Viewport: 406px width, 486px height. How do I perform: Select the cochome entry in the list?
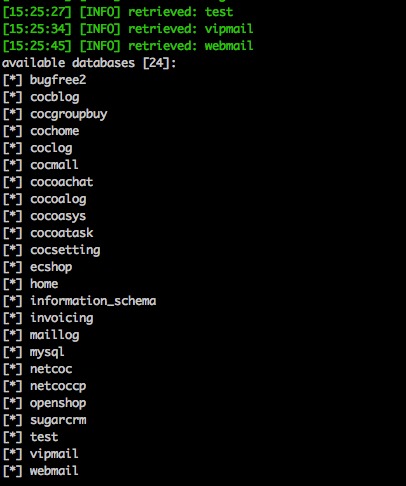(55, 131)
